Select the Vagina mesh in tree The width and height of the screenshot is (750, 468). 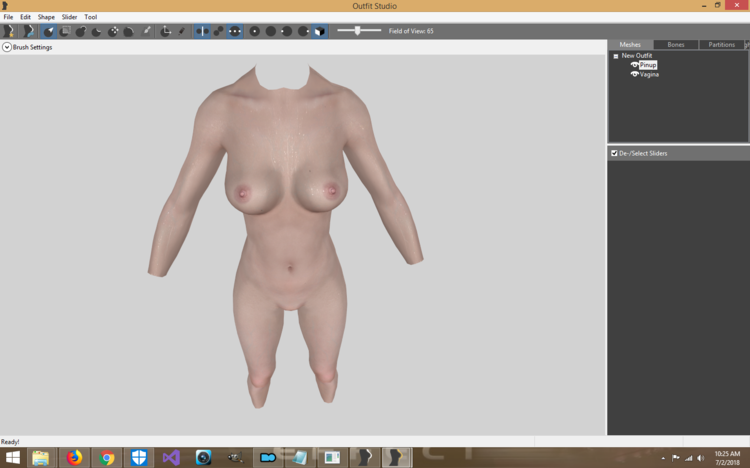tap(649, 74)
